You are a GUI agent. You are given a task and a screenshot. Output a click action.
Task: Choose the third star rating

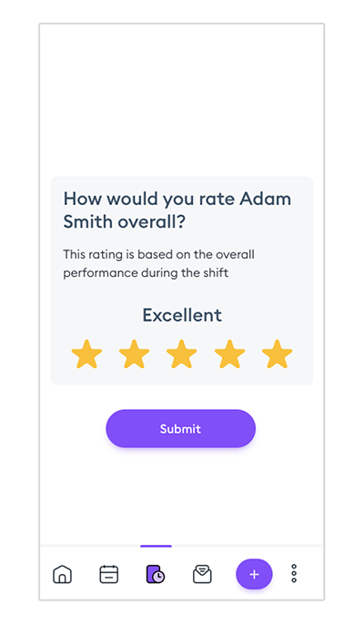point(182,353)
